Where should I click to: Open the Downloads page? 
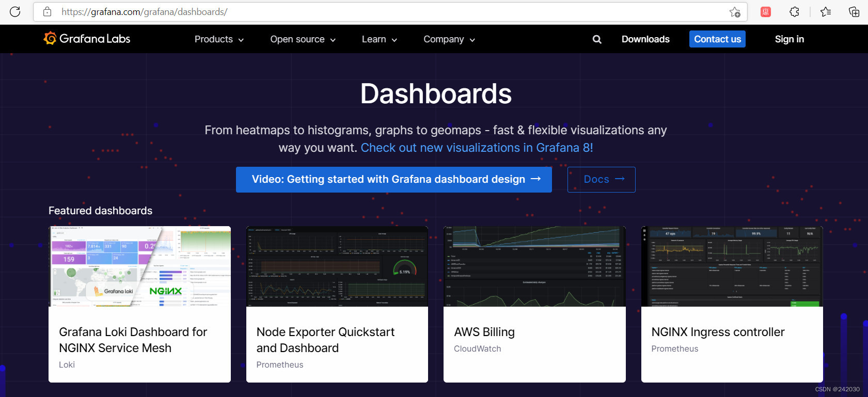pyautogui.click(x=645, y=39)
